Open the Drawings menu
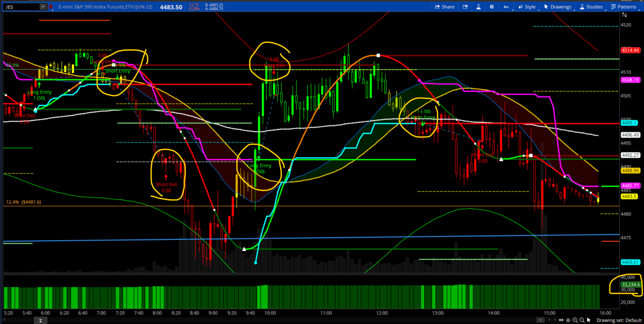This screenshot has width=644, height=324. coord(557,7)
